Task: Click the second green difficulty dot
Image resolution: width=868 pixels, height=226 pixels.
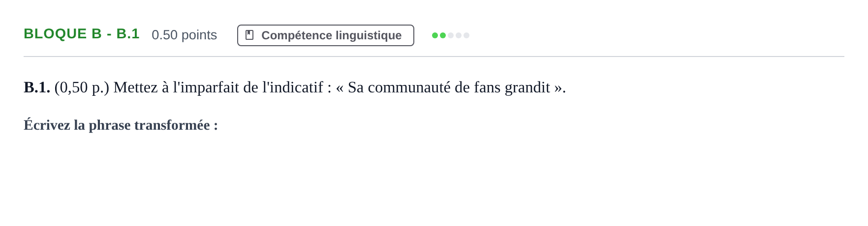Action: click(443, 35)
